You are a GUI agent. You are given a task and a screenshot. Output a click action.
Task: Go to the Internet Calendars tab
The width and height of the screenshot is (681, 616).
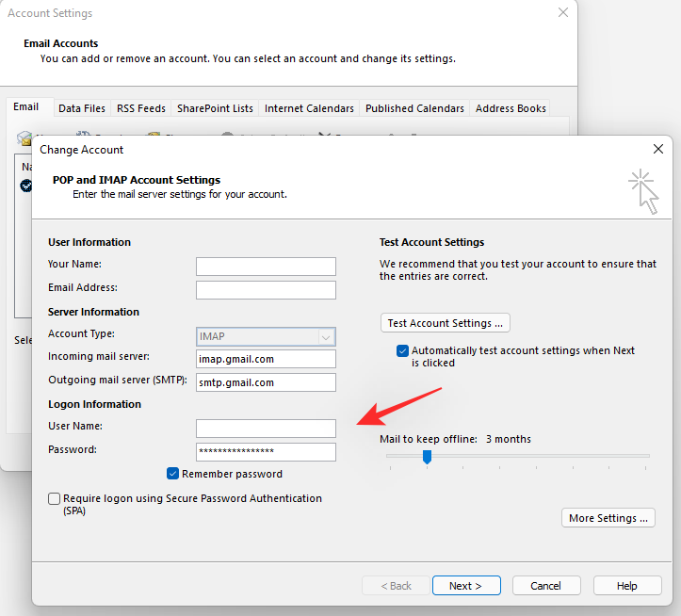click(x=309, y=108)
